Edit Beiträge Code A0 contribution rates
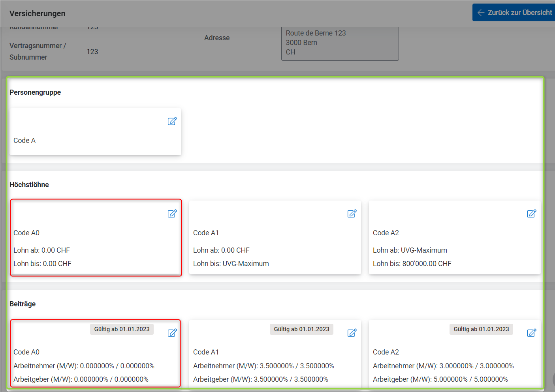 point(172,333)
